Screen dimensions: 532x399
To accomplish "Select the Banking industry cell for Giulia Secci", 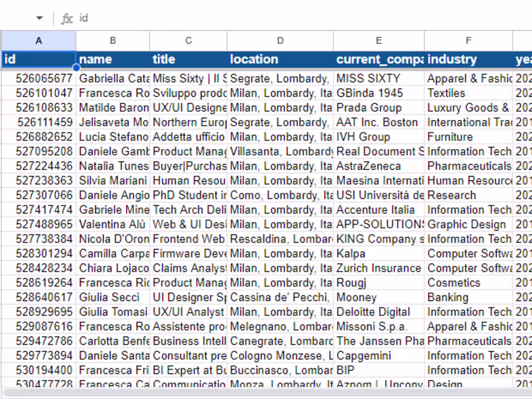I will coord(468,297).
